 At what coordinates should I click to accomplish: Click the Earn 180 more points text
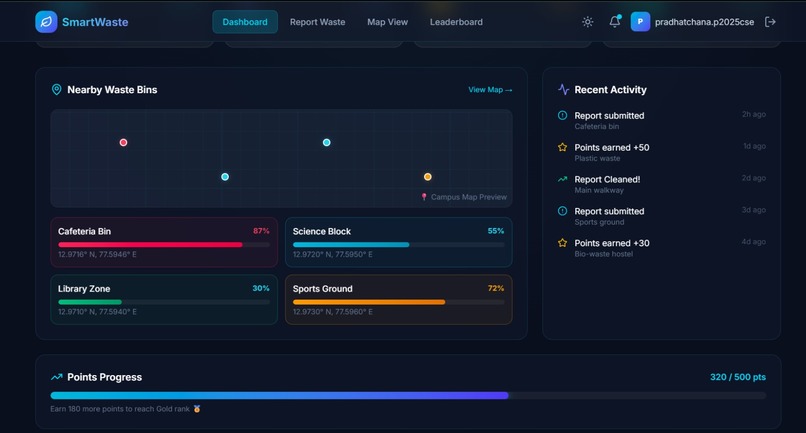coord(120,409)
